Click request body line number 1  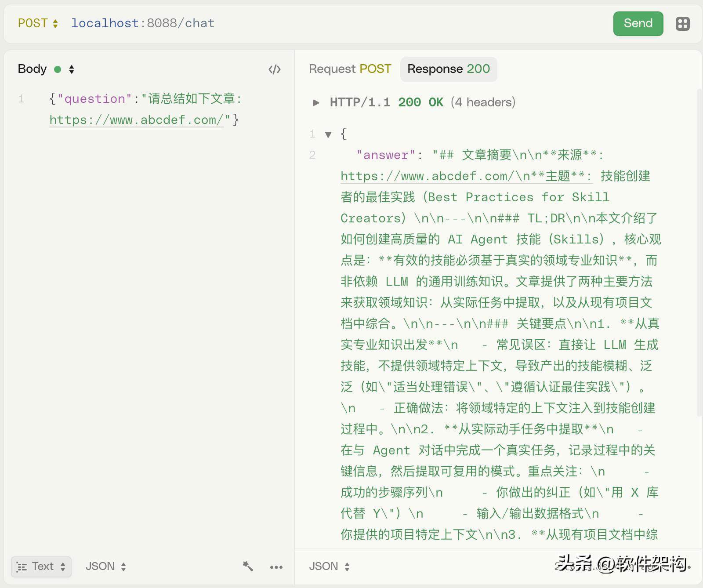21,99
